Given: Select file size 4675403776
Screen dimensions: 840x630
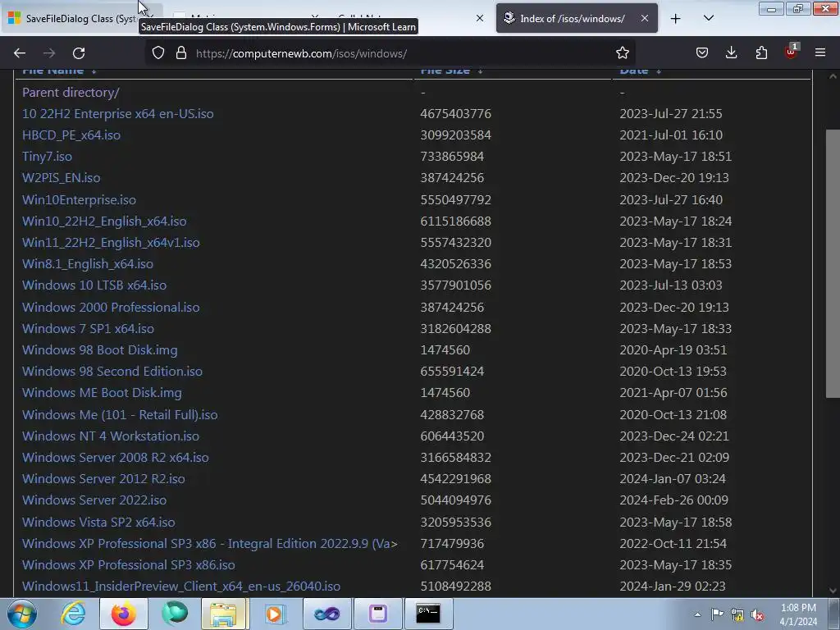Looking at the screenshot, I should 455,113.
